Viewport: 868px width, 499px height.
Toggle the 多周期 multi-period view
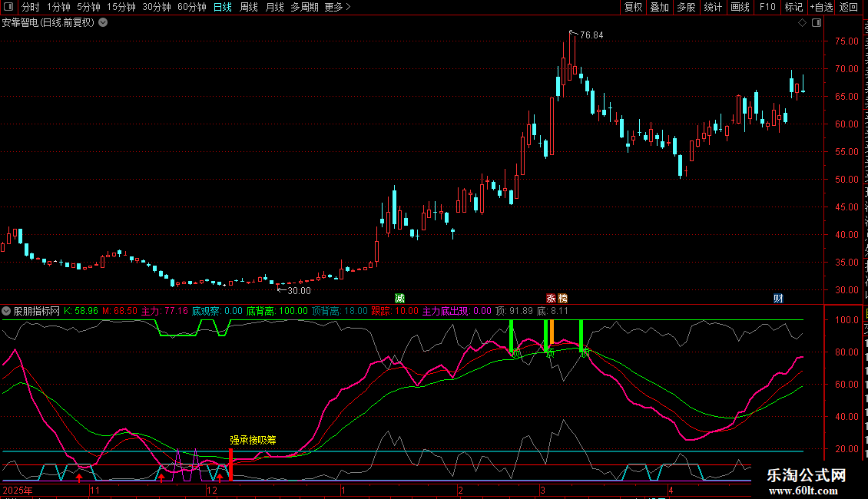304,7
